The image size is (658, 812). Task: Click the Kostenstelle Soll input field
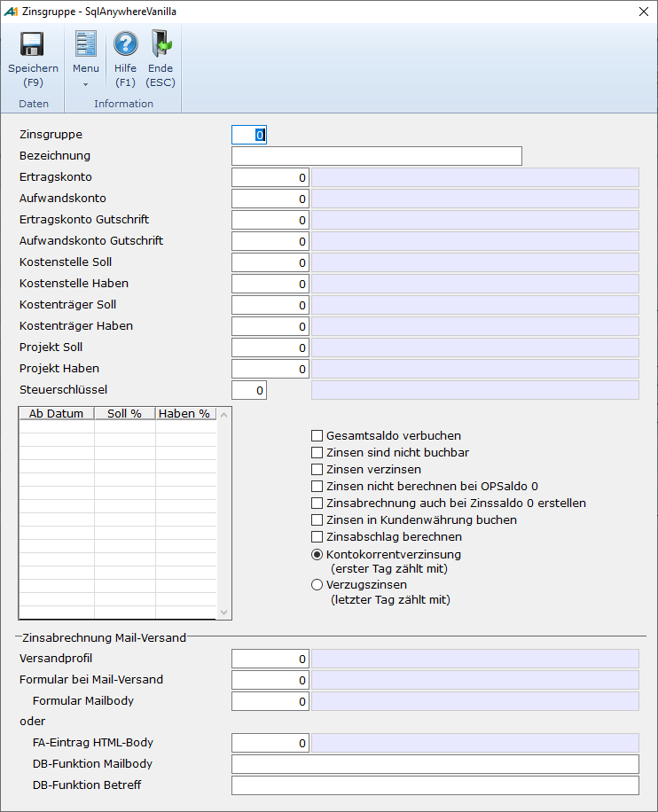pos(270,262)
